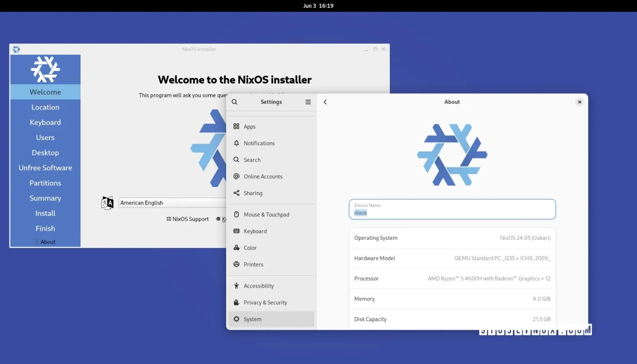The width and height of the screenshot is (637, 364).
Task: Click the Apps grid icon in Settings
Action: [236, 126]
